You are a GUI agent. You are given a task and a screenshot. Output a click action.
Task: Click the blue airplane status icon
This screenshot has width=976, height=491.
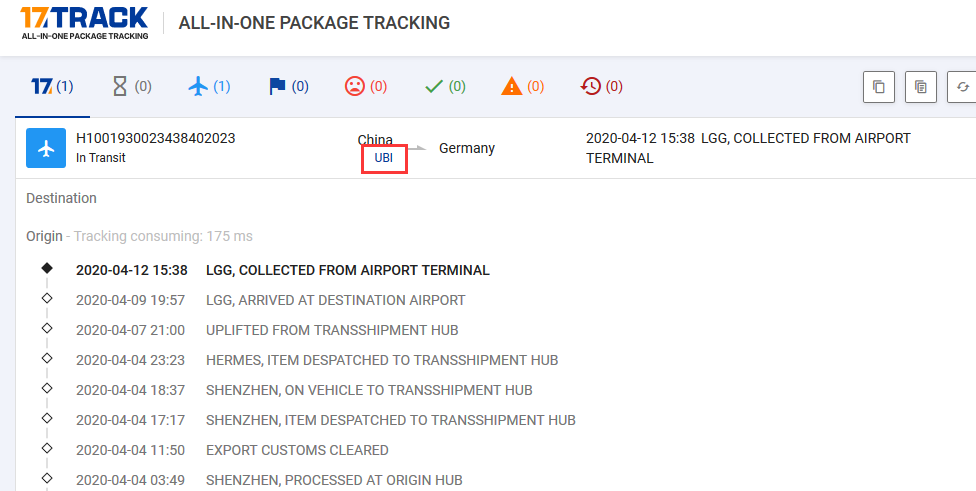pos(46,148)
